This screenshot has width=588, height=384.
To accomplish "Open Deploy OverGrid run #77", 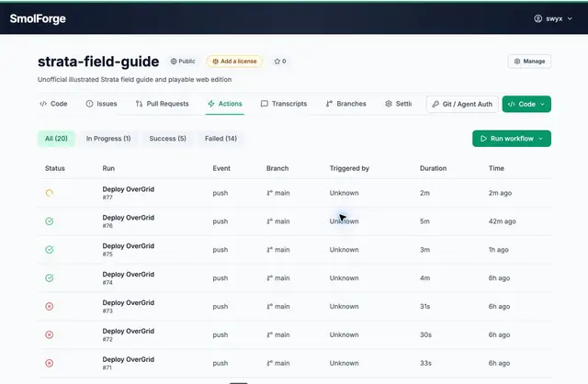I will [129, 189].
